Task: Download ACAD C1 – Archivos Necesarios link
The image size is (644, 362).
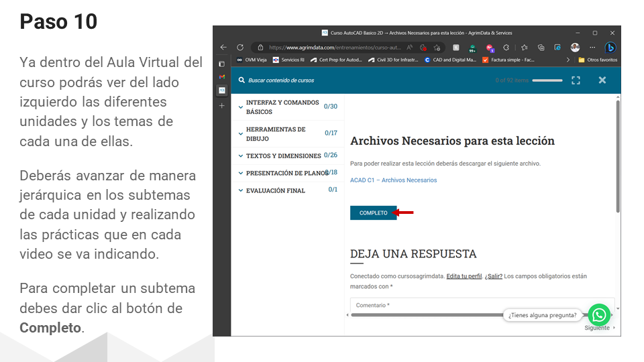Action: [394, 180]
